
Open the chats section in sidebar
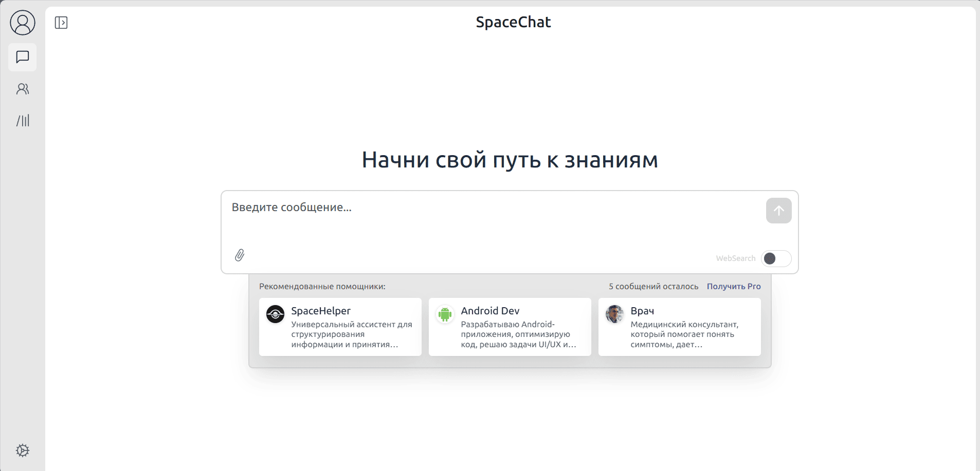[x=23, y=57]
